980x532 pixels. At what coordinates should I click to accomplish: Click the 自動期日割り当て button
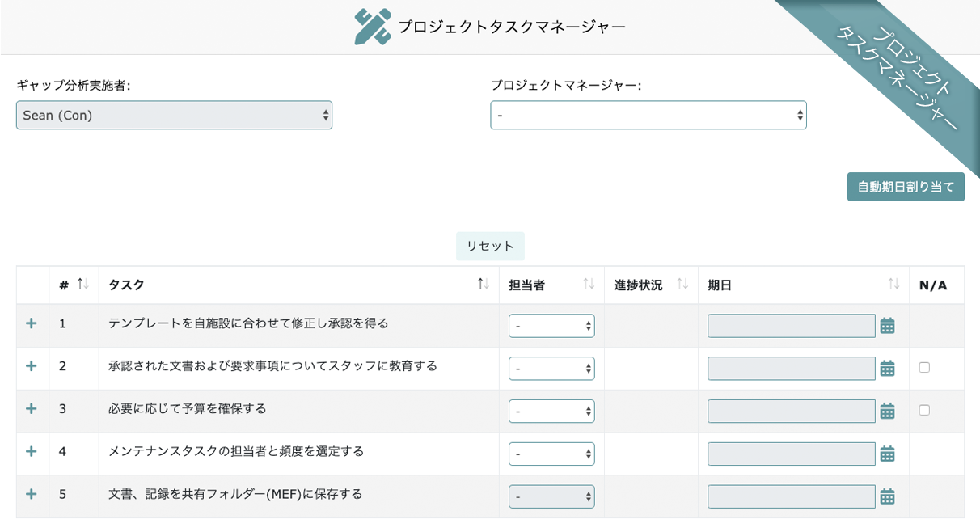[906, 187]
